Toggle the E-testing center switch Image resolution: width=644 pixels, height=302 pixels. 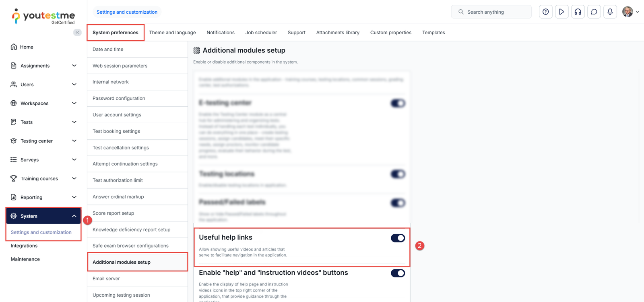tap(398, 103)
